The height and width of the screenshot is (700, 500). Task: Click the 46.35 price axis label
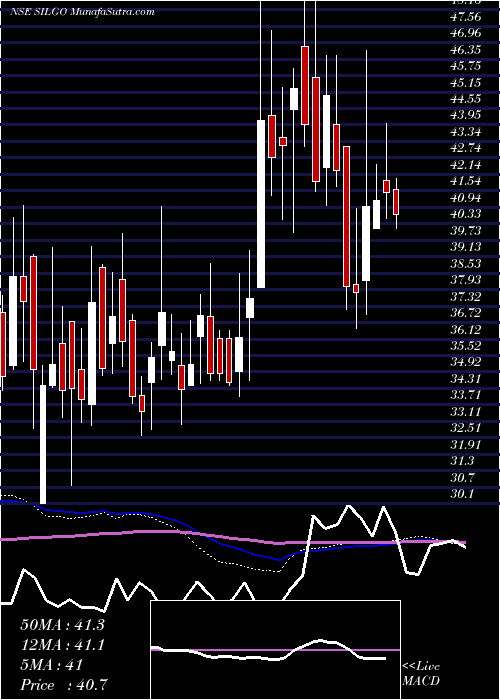point(466,50)
